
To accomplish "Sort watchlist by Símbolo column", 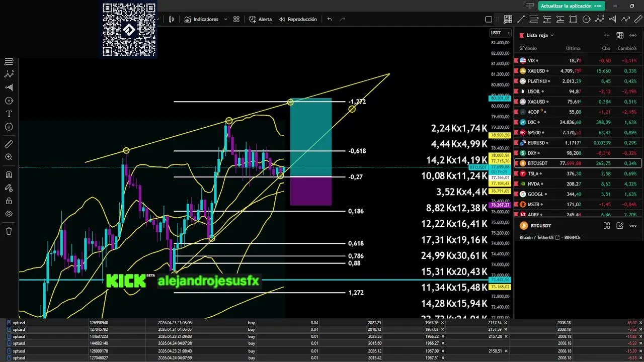I will tap(528, 48).
